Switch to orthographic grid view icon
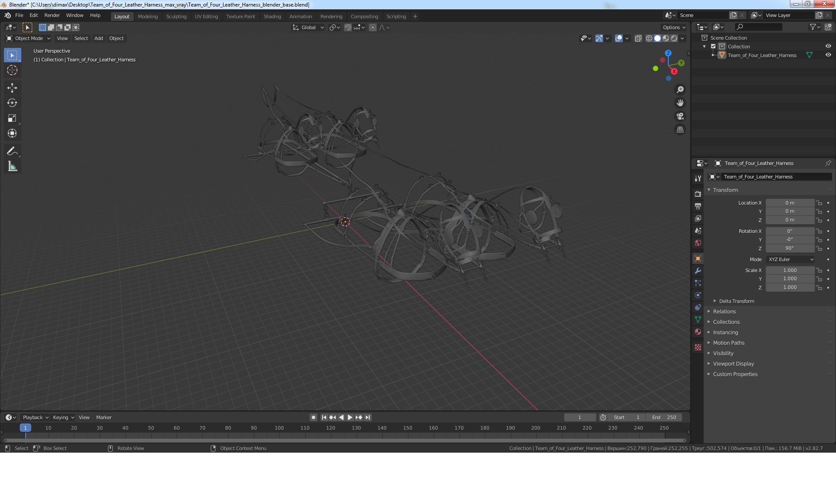The height and width of the screenshot is (504, 836). pos(680,130)
